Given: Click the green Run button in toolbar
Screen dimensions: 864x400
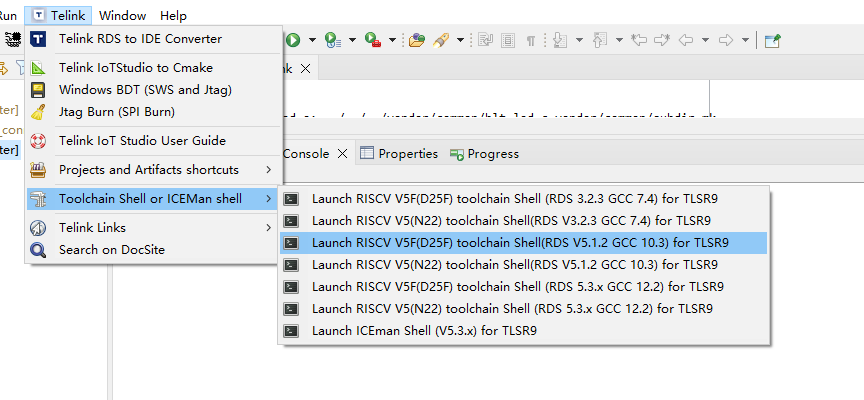Looking at the screenshot, I should pos(293,40).
